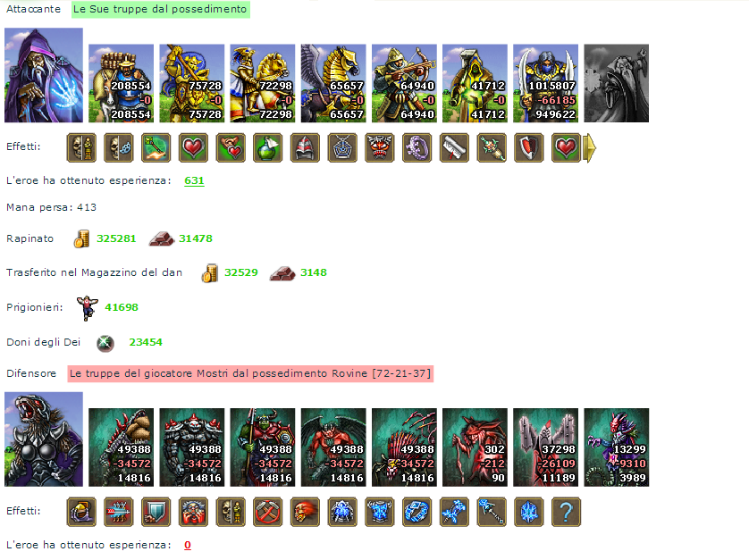The width and height of the screenshot is (749, 560).
Task: Click the red-and-black shield attacker effect icon
Action: [529, 148]
